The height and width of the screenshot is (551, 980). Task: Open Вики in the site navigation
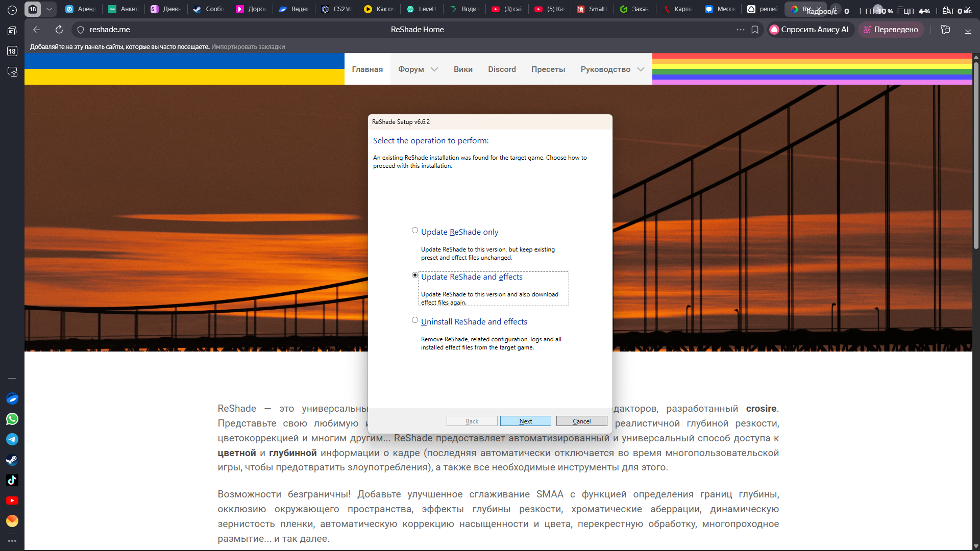(463, 69)
